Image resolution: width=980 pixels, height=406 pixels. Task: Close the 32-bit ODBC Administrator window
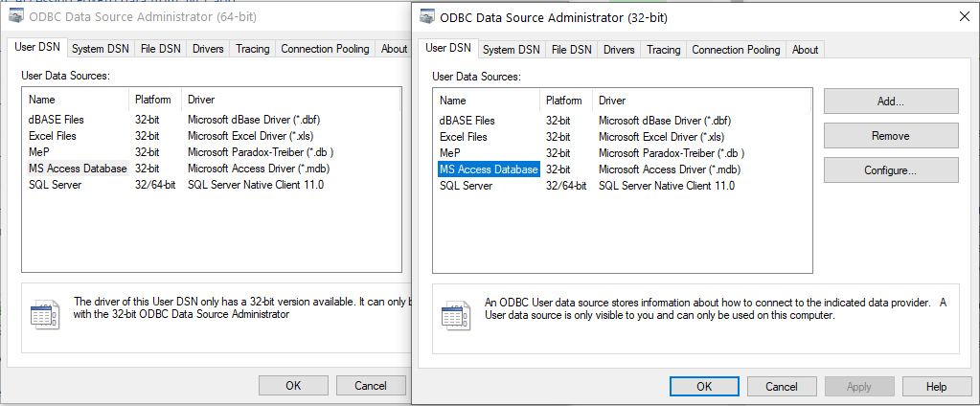coord(963,16)
